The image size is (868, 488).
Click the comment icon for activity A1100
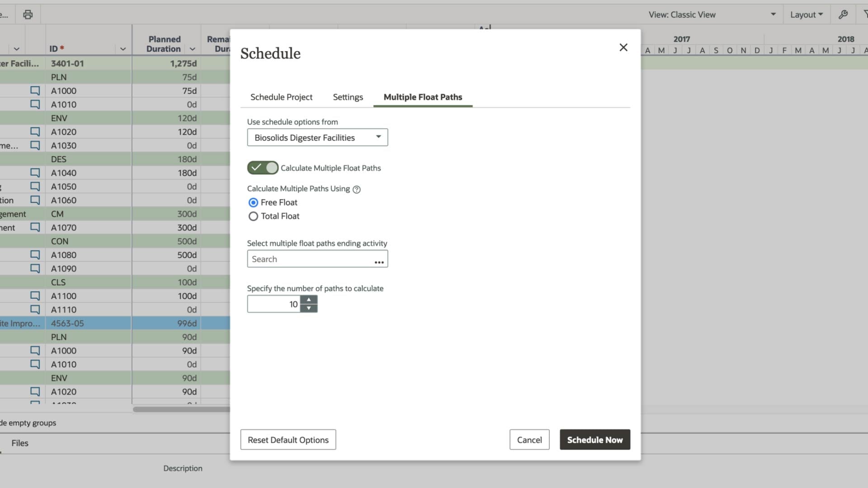[x=35, y=296]
